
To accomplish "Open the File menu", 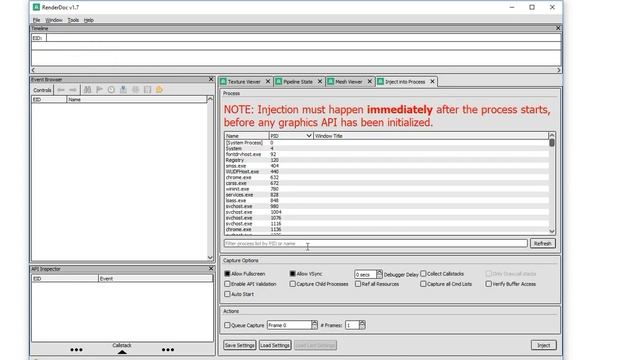I will [36, 20].
